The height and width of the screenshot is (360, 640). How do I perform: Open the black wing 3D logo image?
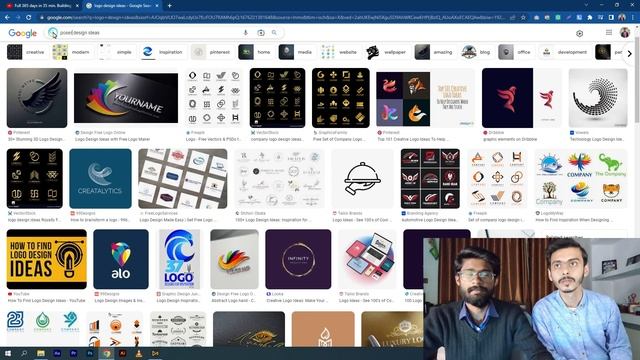pos(37,98)
